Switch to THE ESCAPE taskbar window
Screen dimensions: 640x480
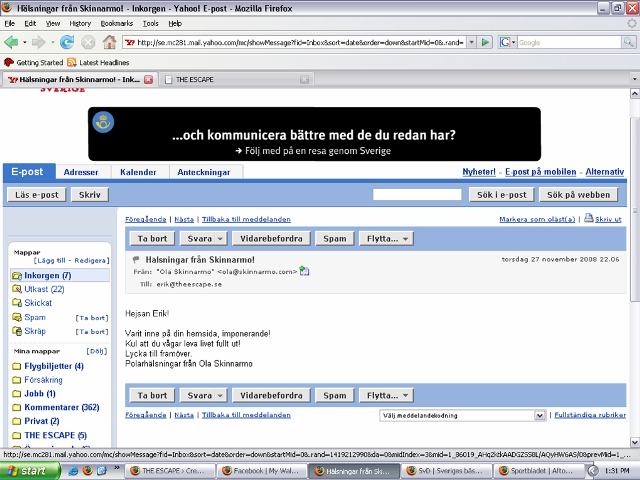point(169,471)
